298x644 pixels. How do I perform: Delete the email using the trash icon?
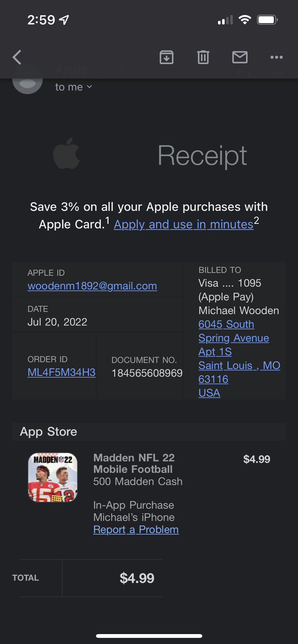click(x=203, y=57)
